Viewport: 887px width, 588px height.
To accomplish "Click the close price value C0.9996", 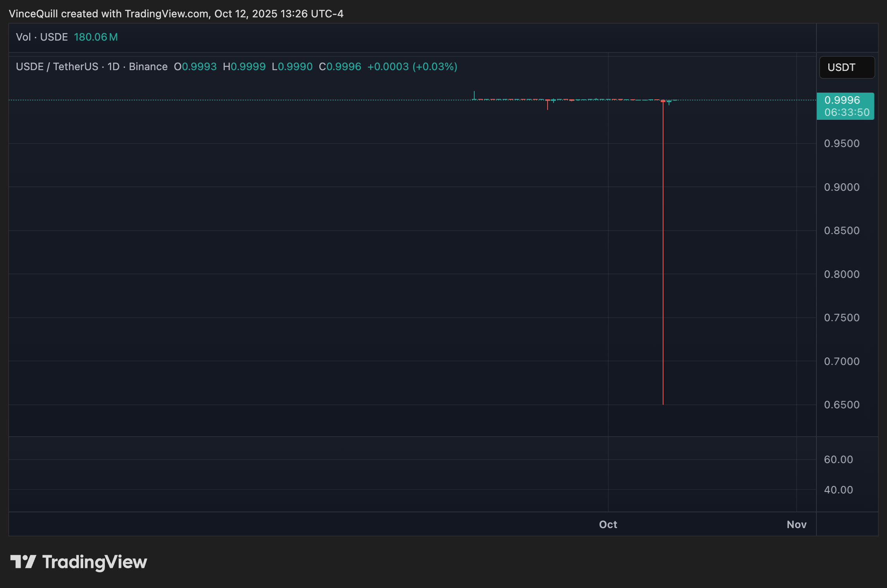I will 341,67.
